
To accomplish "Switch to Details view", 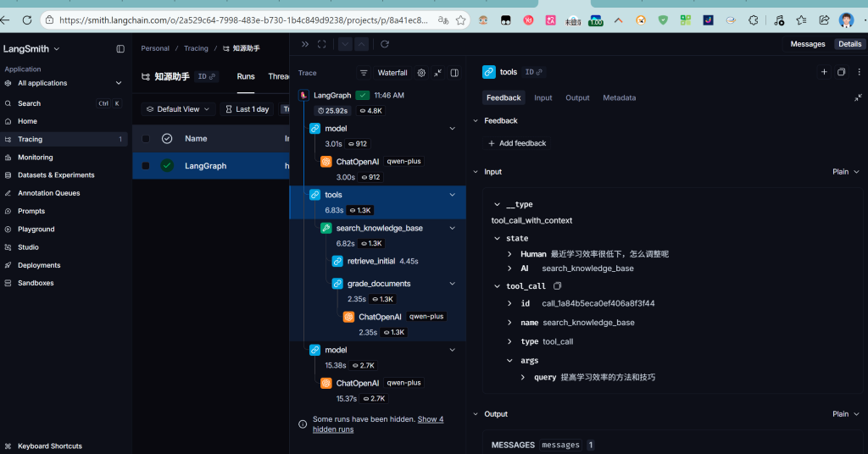I will point(849,44).
